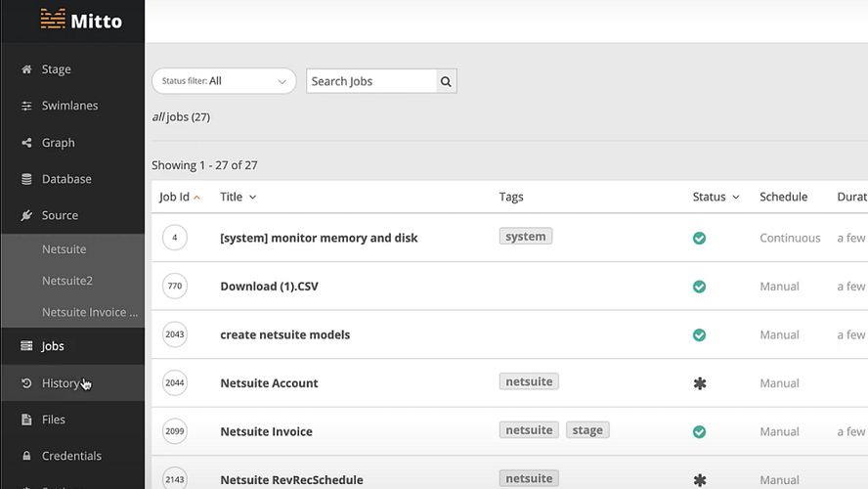Screen dimensions: 868x489
Task: Click status checkmark for Netsuite Invoice job
Action: 699,432
